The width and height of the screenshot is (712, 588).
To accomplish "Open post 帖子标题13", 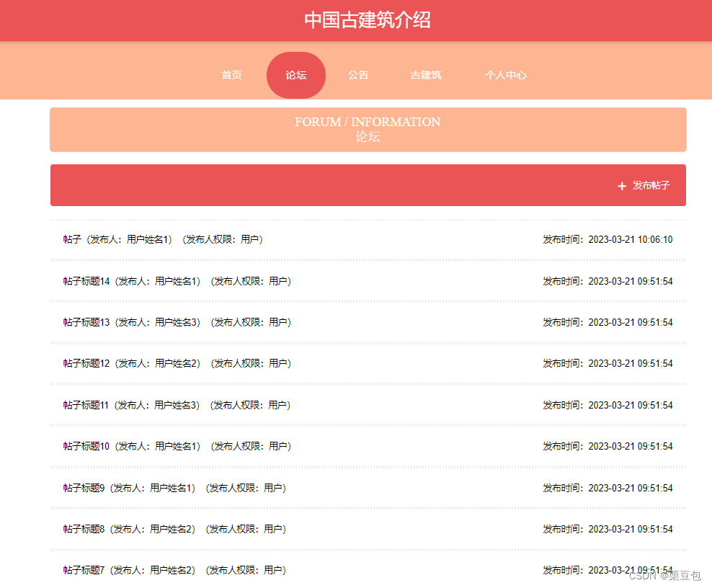I will (x=177, y=322).
